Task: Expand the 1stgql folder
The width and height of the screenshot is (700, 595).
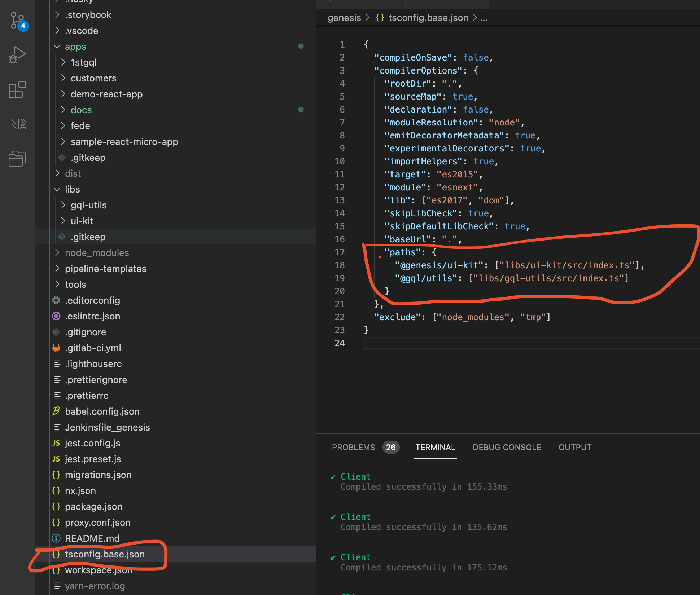Action: tap(63, 62)
